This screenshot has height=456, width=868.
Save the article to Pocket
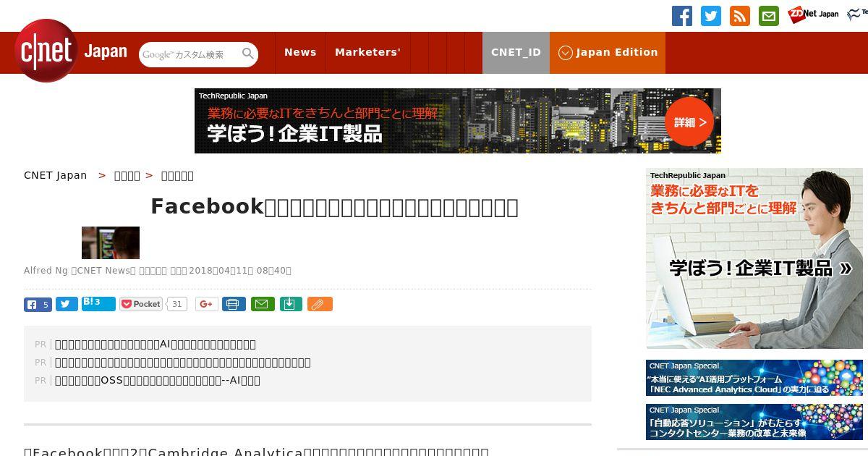click(141, 304)
